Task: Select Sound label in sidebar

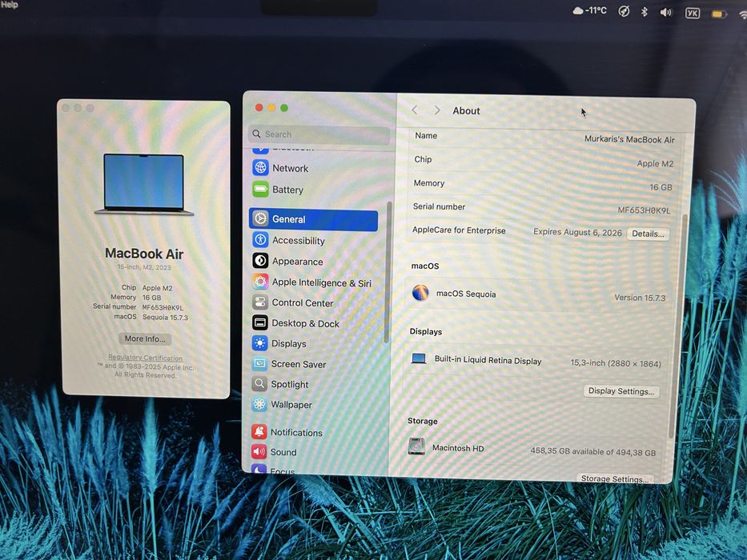Action: point(283,452)
